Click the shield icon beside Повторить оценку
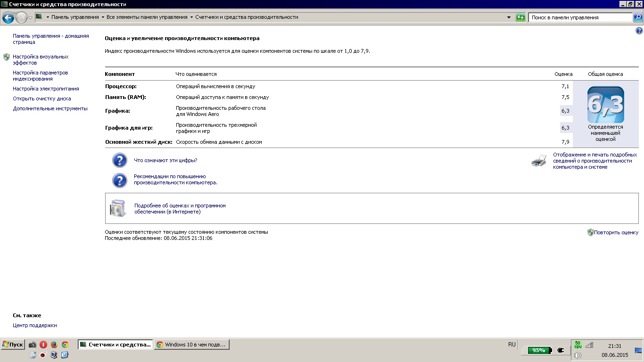Viewport: 644px width, 362px height. coord(590,232)
